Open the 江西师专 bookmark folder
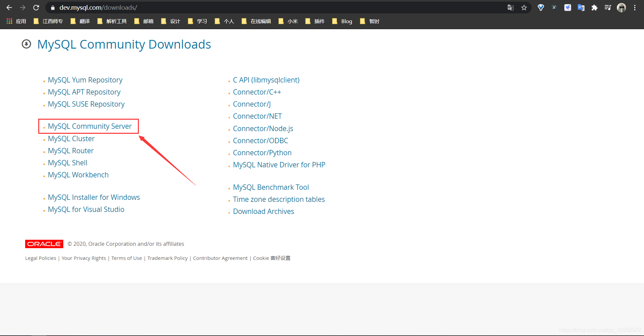Viewport: 644px width, 336px height. [x=48, y=21]
